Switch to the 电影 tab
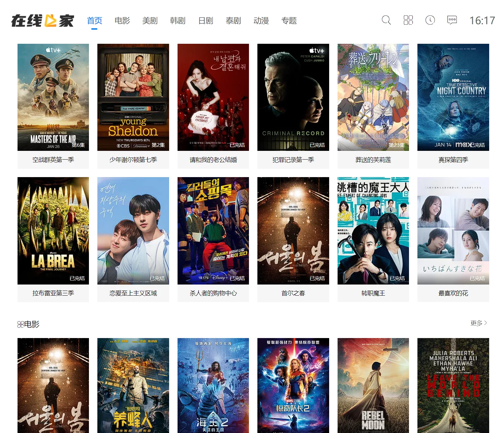This screenshot has width=504, height=433. click(x=122, y=21)
